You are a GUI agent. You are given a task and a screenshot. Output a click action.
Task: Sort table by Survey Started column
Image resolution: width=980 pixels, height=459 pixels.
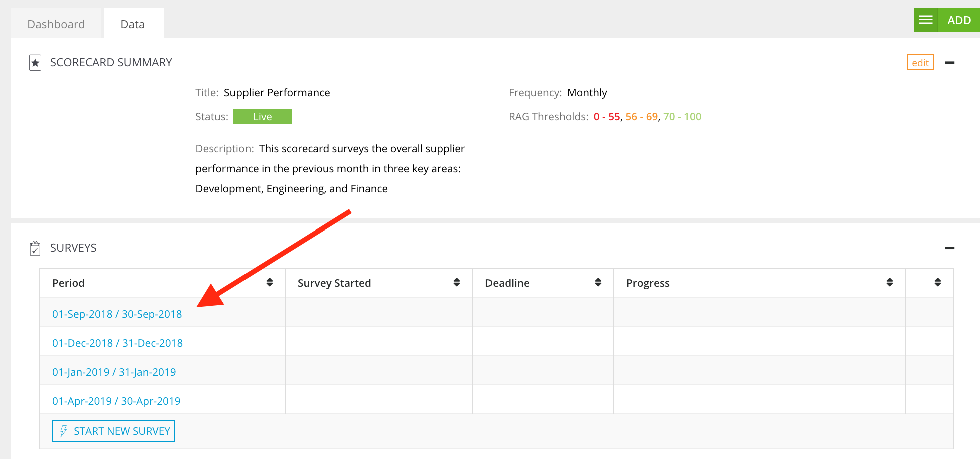(x=457, y=282)
